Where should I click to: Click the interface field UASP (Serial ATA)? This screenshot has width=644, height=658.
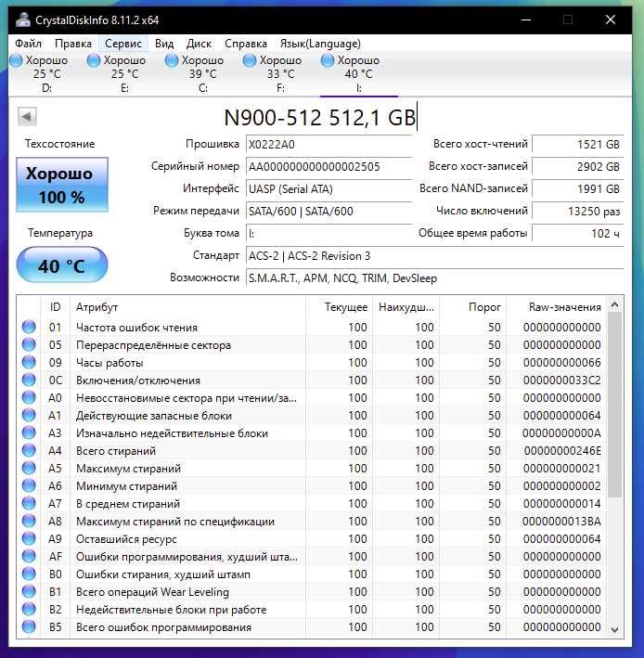pyautogui.click(x=329, y=188)
